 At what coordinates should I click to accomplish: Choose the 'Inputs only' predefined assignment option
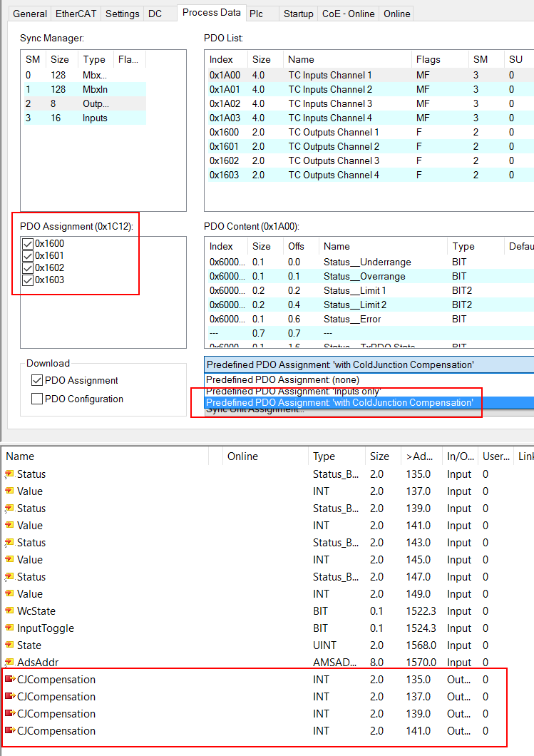[369, 391]
